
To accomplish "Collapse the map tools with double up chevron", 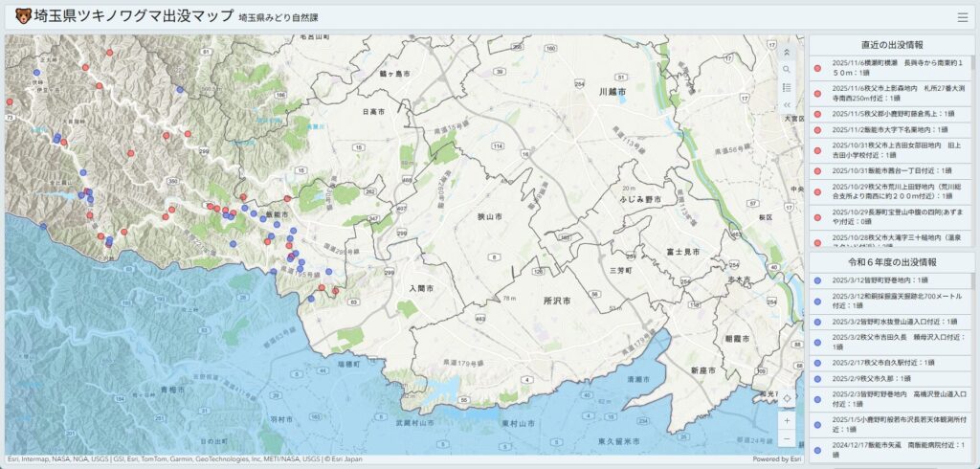I will point(787,53).
